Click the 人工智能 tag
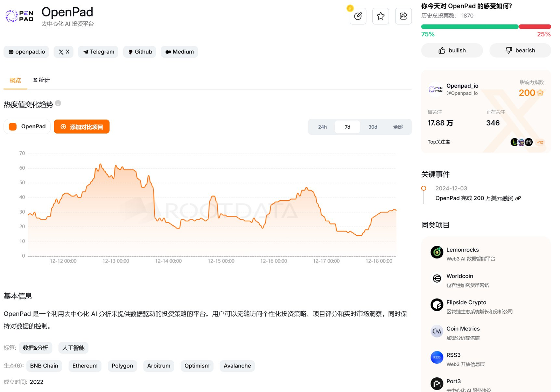Viewport: 560px width, 392px height. coord(73,348)
